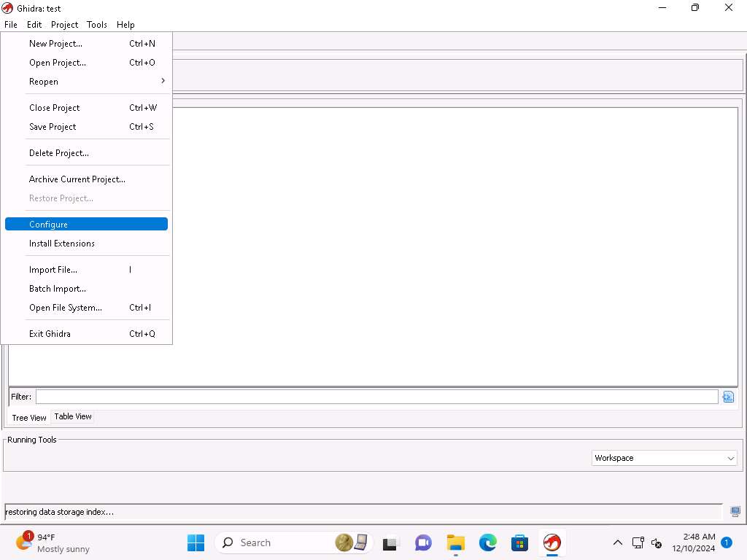
Task: Click inside the Filter text field
Action: [376, 397]
